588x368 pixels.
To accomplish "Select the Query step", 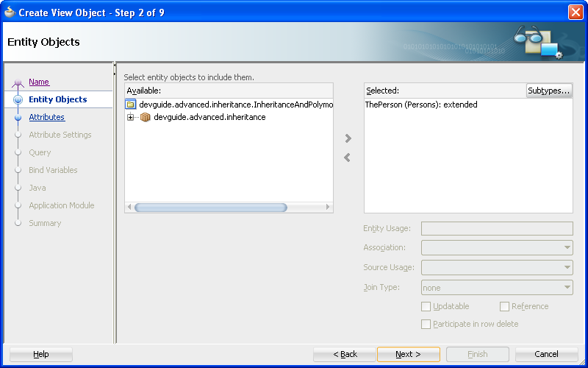I will pyautogui.click(x=40, y=152).
